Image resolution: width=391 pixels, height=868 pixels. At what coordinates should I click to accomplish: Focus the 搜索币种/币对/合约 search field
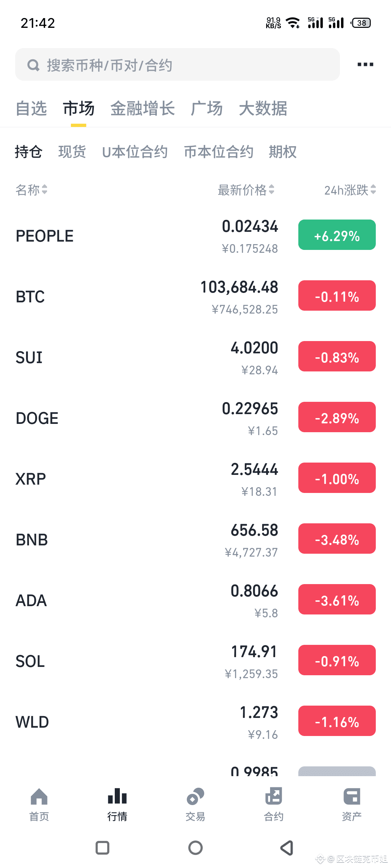[177, 64]
